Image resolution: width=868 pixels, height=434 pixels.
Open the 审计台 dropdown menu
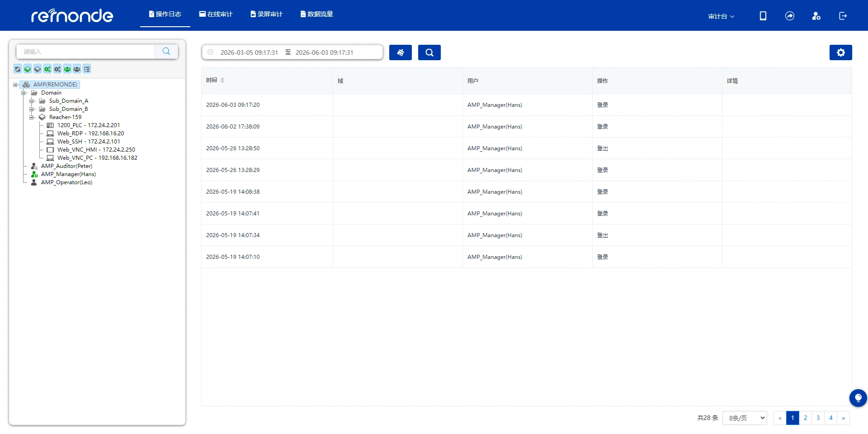(x=721, y=16)
